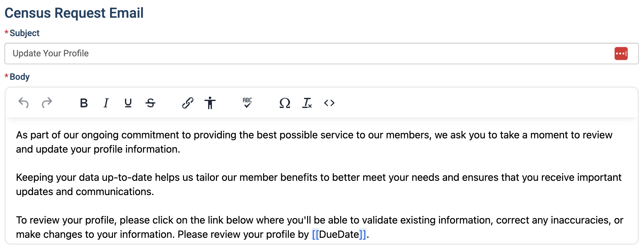Screen dimensions: 644x247
Task: Click the Subject field containing Update Your Profile
Action: pos(321,54)
